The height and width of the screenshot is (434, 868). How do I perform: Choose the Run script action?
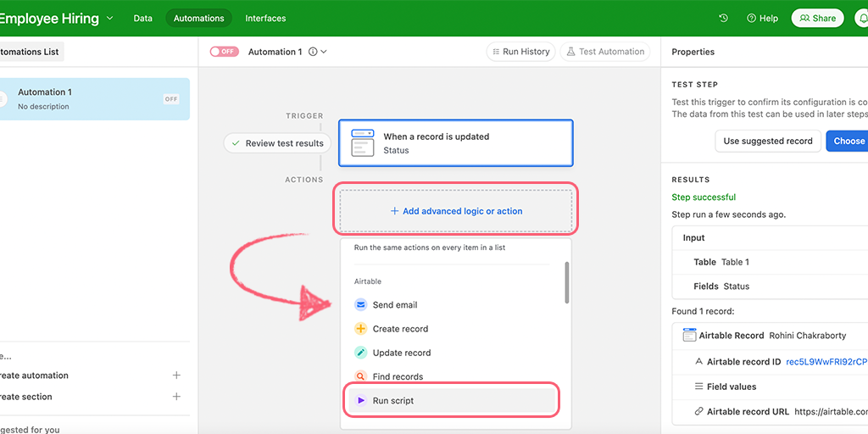451,400
